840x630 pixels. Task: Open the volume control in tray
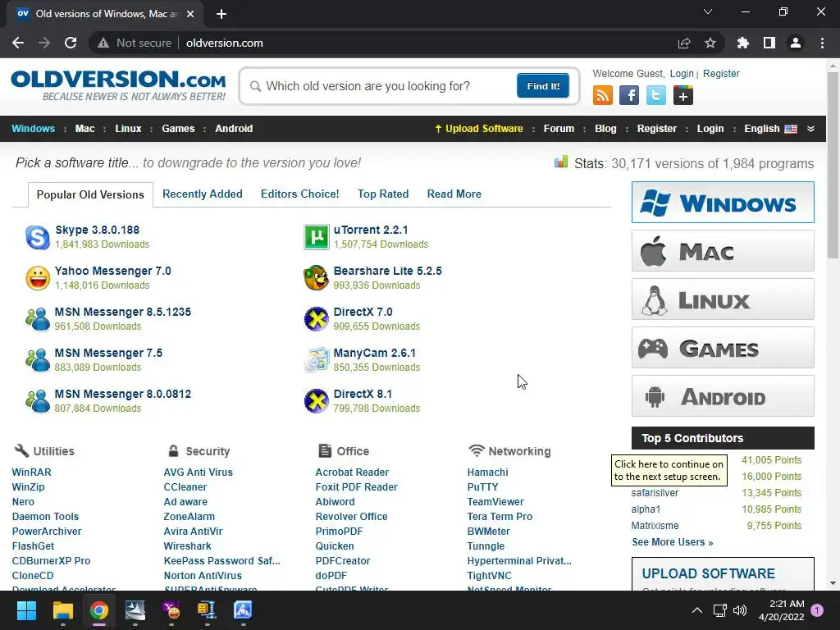coord(740,610)
